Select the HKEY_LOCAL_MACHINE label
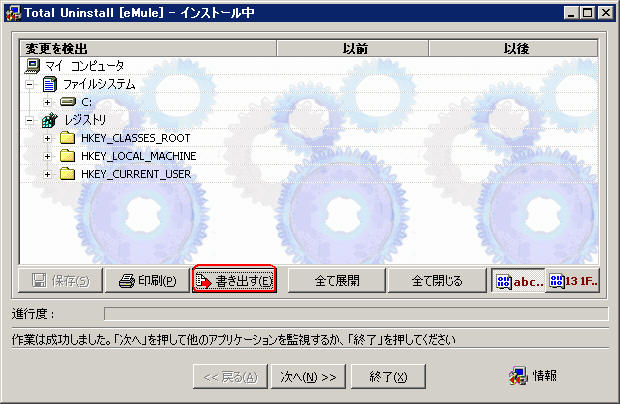Screen dimensions: 620x404 pos(138,156)
